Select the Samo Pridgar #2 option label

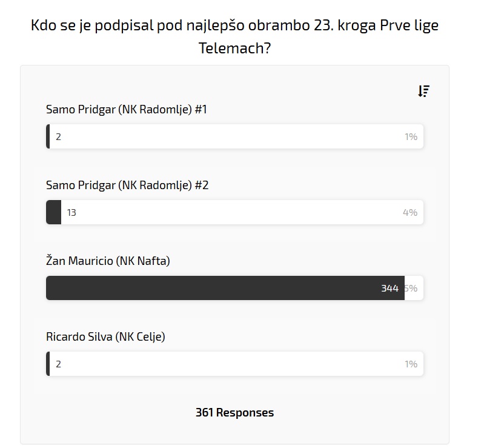[x=127, y=186]
